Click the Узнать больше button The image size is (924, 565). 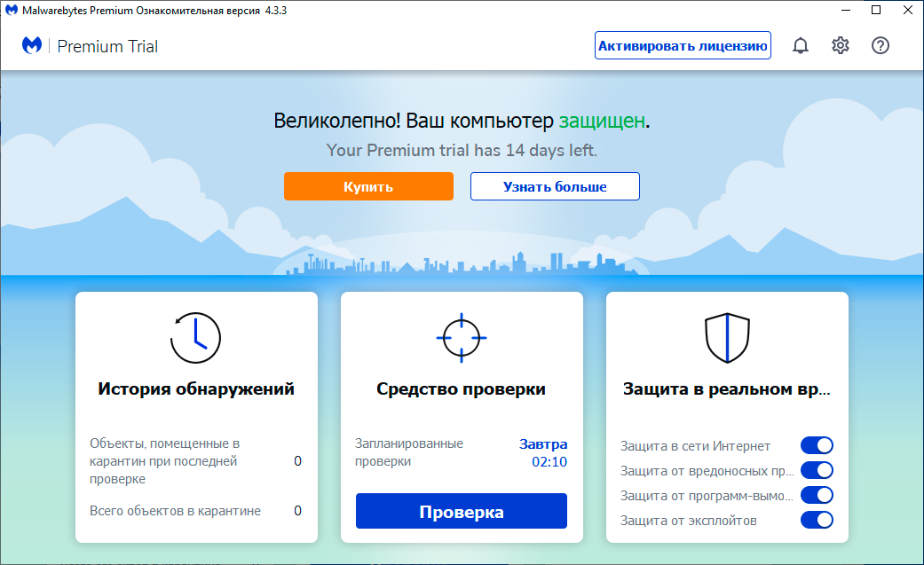[555, 186]
